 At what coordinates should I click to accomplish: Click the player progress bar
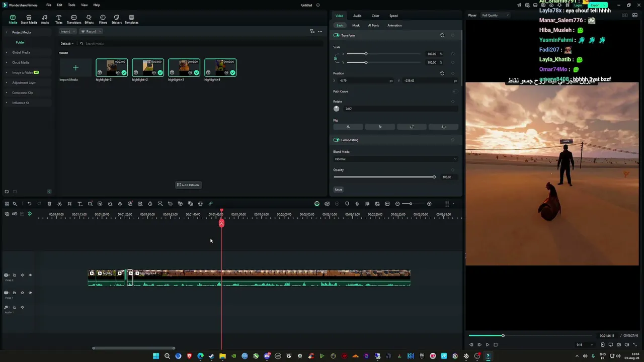[531, 336]
